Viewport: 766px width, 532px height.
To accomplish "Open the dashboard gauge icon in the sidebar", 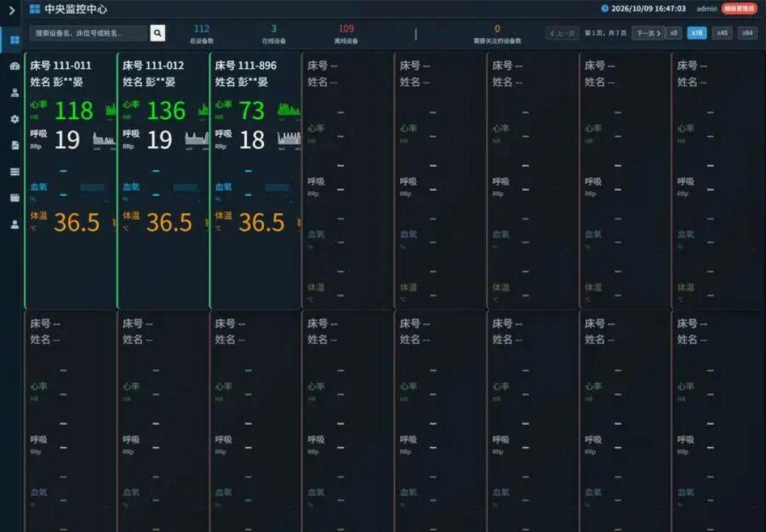I will click(x=15, y=66).
